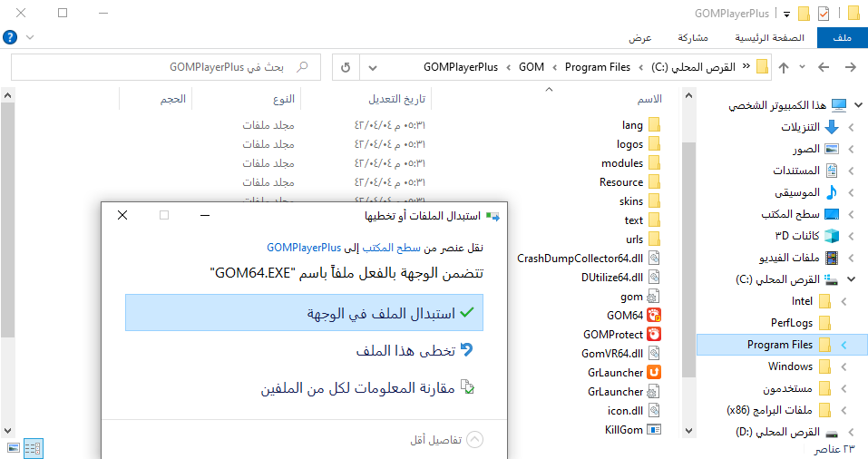Screen dimensions: 868x459
Task: Select the Resource folder icon
Action: [654, 182]
